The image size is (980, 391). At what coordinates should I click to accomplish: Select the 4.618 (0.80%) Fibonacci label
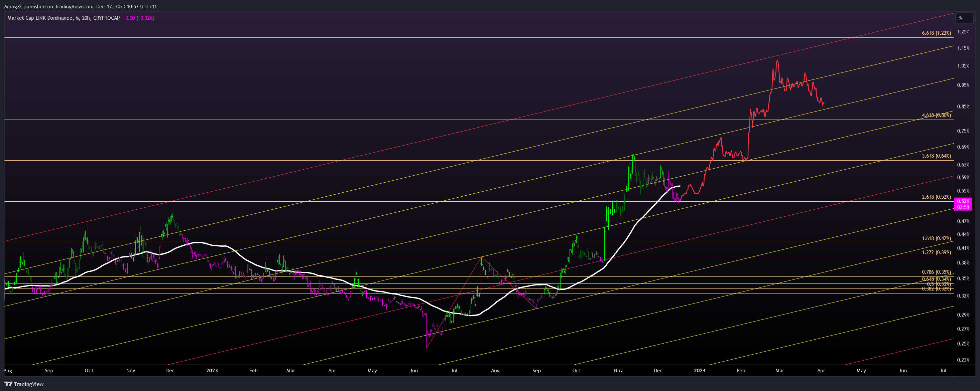[936, 115]
